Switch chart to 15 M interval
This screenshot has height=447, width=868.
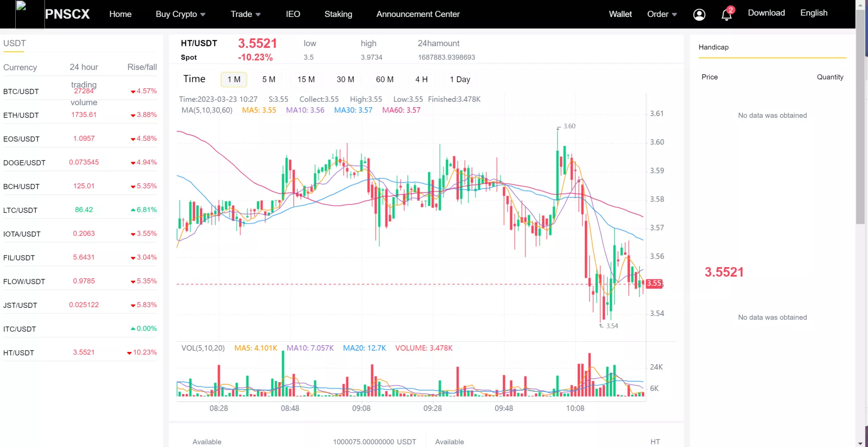point(306,79)
